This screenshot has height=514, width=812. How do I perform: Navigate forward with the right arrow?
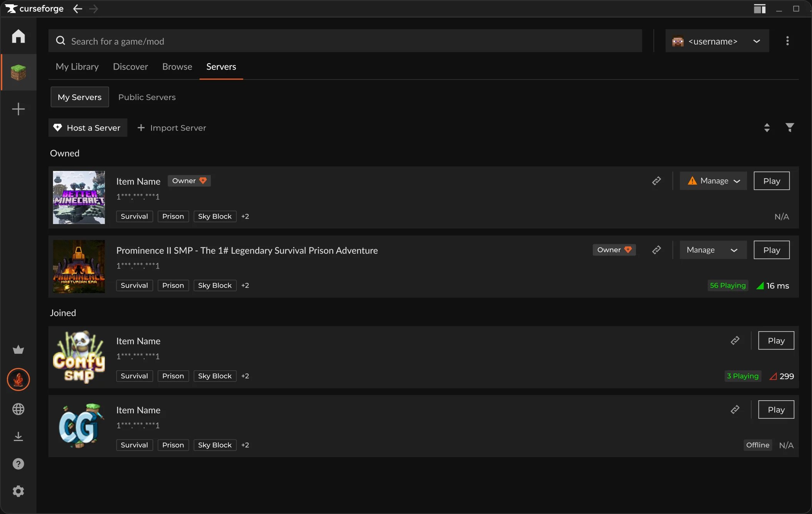click(x=93, y=9)
